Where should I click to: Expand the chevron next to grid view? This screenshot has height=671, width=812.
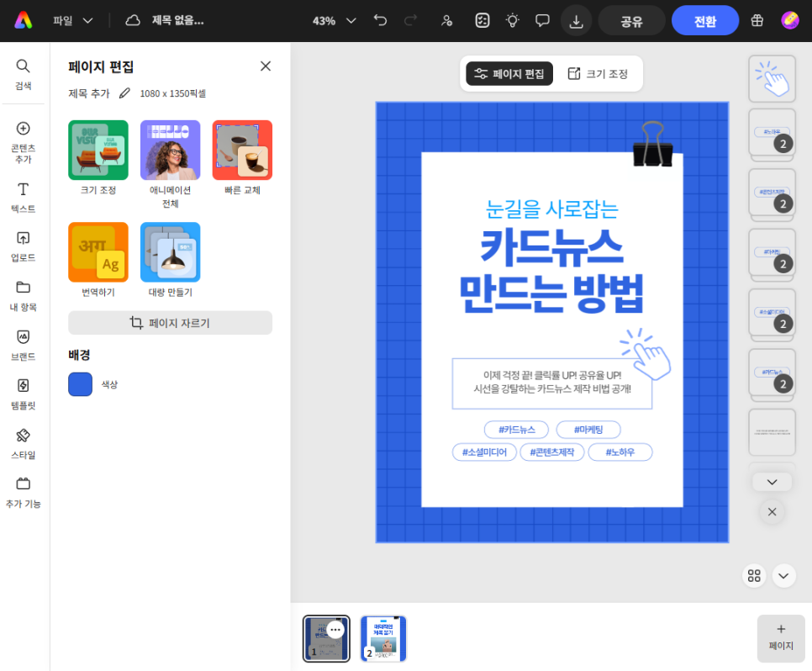[x=783, y=576]
